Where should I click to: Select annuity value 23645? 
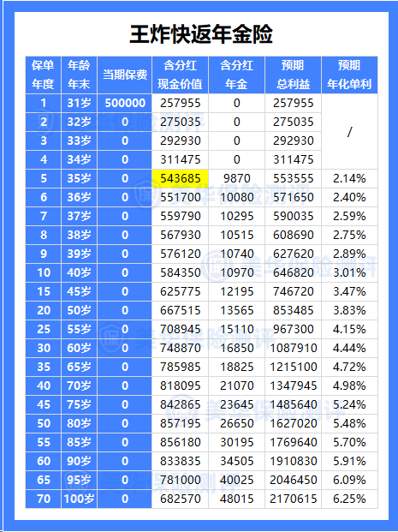[236, 404]
